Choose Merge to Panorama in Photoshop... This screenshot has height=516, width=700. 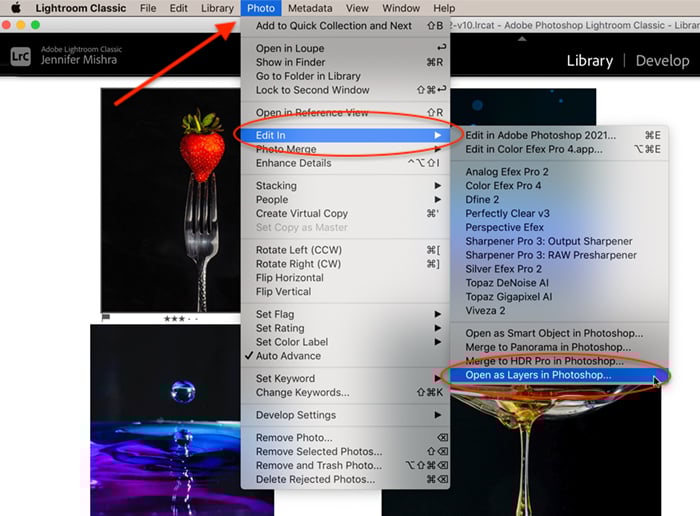point(559,347)
